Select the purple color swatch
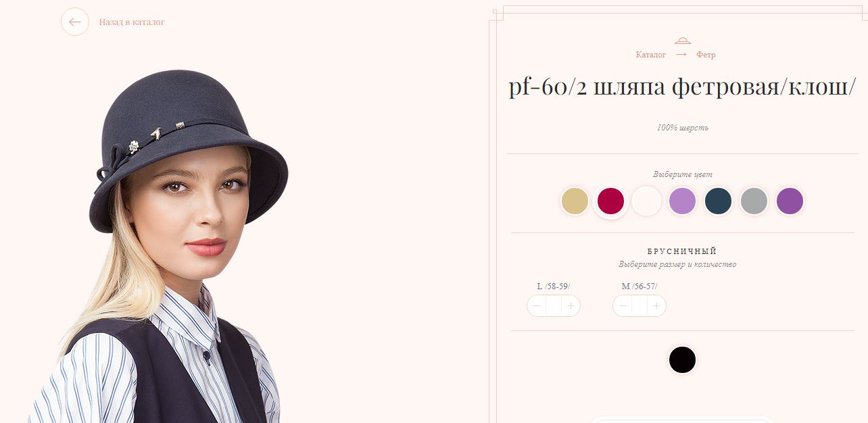The image size is (868, 423). [x=790, y=201]
